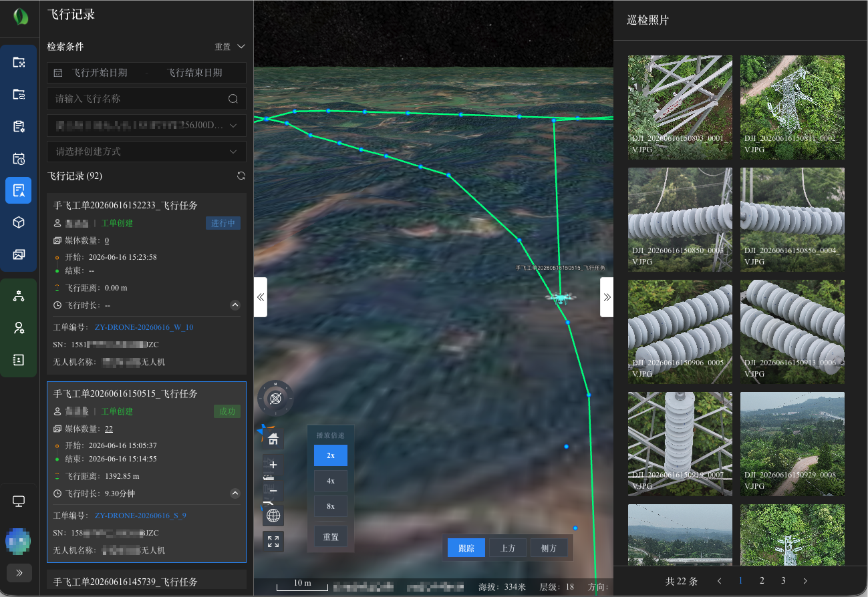Open media count 22 link
Viewport: 868px width, 597px height.
click(x=108, y=429)
